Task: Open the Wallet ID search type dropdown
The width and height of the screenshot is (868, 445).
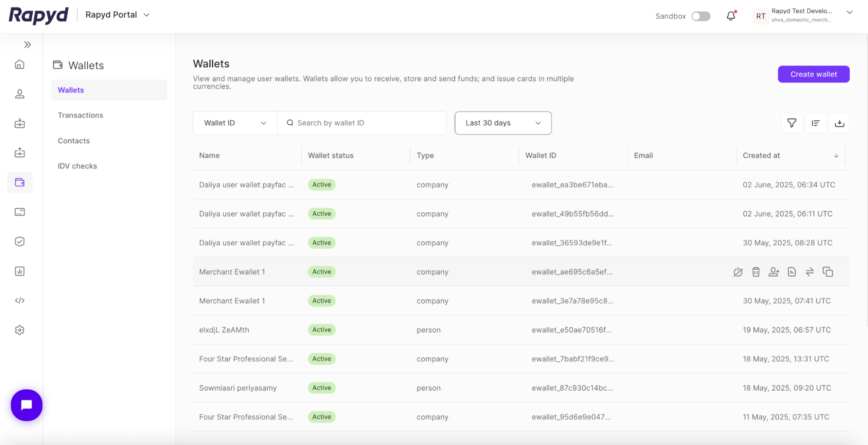Action: pyautogui.click(x=234, y=123)
